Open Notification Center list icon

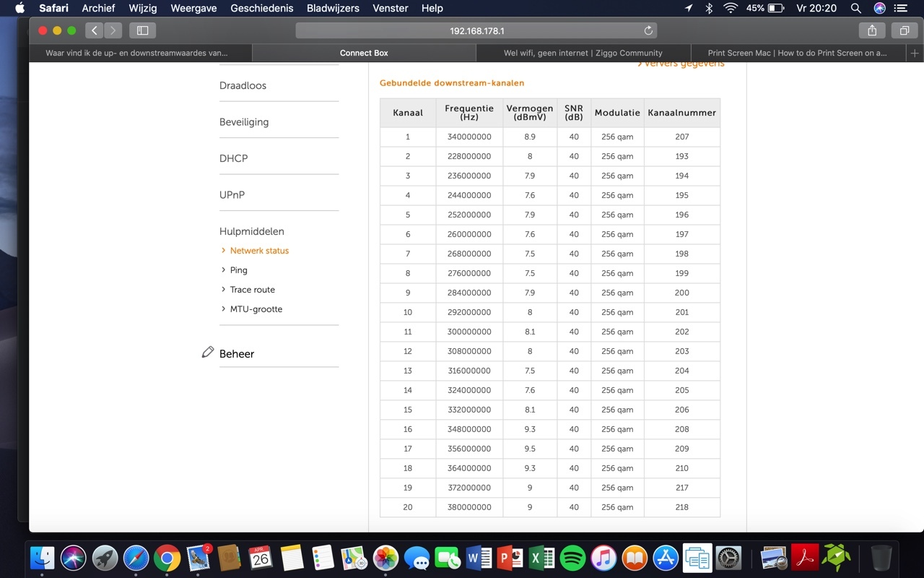coord(900,8)
